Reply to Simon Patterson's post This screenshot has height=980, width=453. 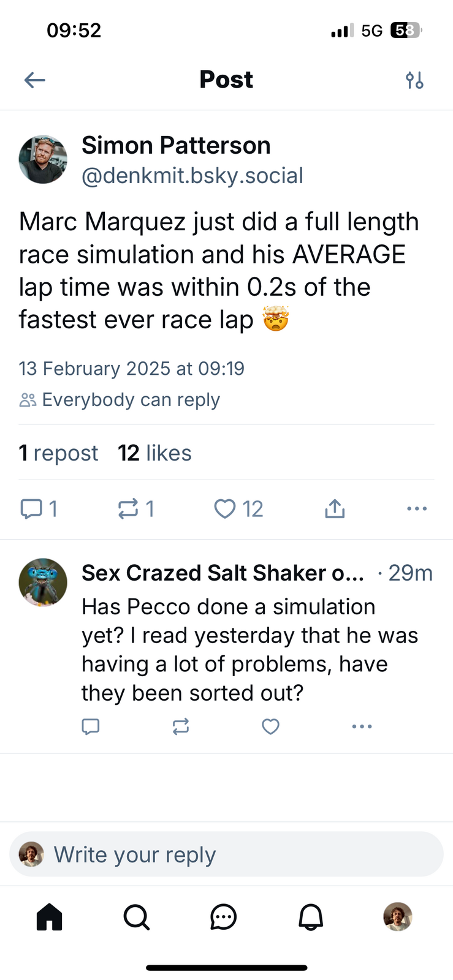tap(31, 509)
